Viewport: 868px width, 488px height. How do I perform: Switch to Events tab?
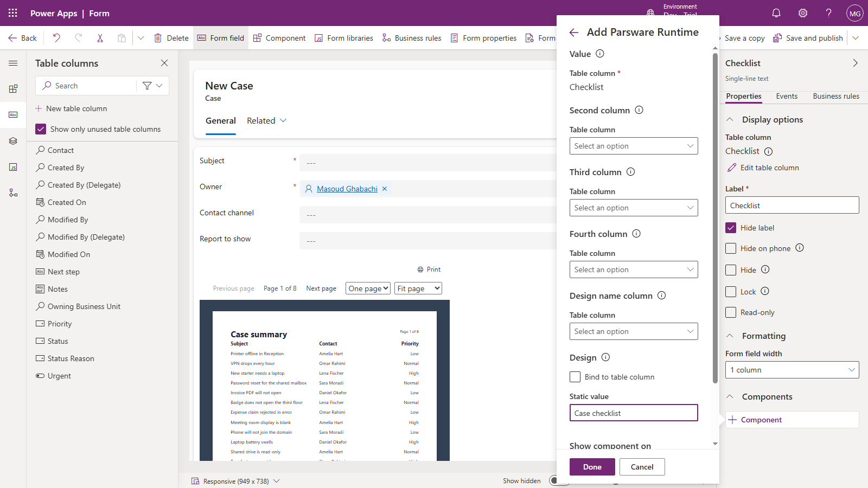coord(787,97)
